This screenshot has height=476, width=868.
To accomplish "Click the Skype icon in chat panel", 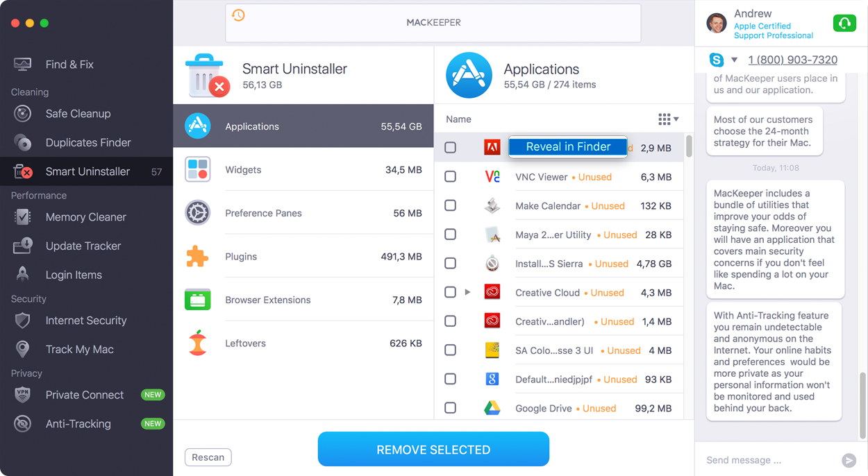I will 716,60.
